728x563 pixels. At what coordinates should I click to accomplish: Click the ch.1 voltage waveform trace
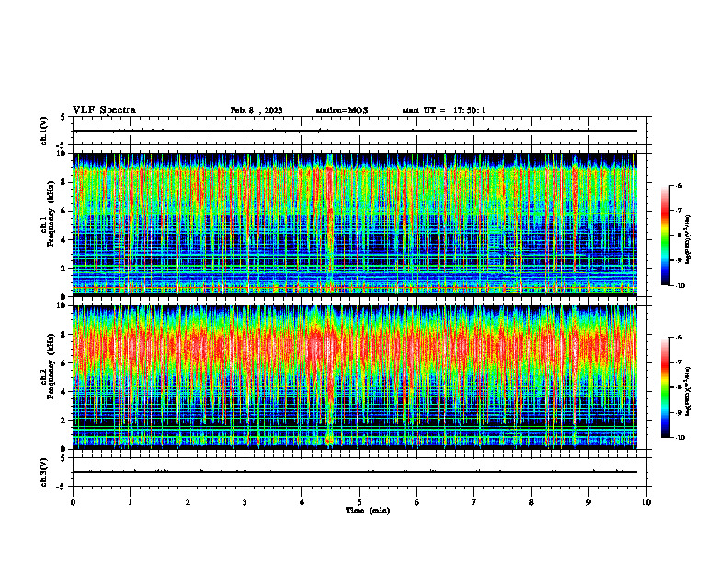click(x=355, y=131)
